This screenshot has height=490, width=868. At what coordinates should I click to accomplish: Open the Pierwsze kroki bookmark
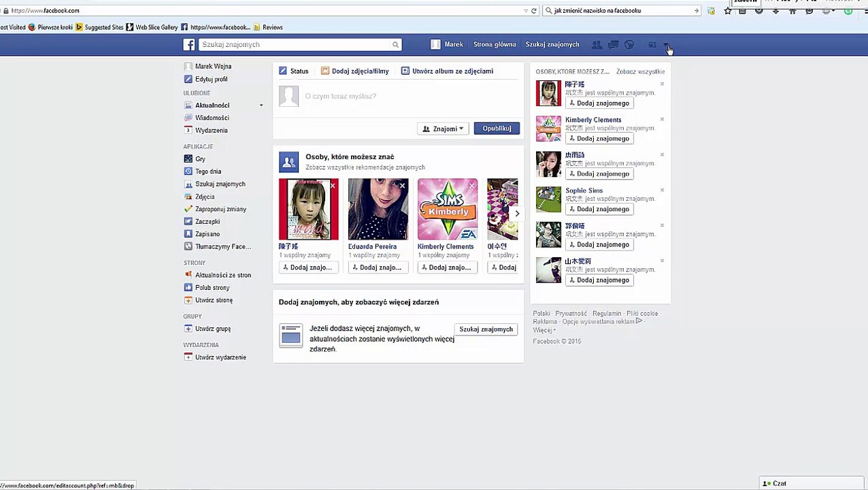51,27
